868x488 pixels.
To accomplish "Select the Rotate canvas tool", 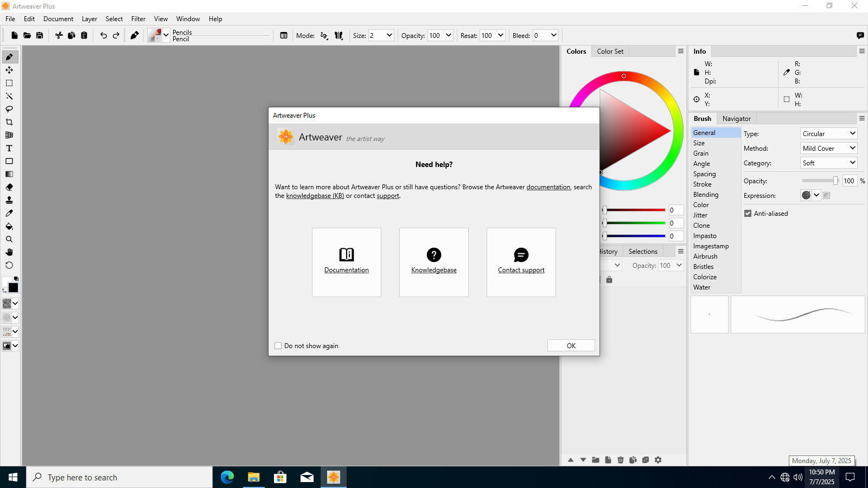I will pos(9,265).
